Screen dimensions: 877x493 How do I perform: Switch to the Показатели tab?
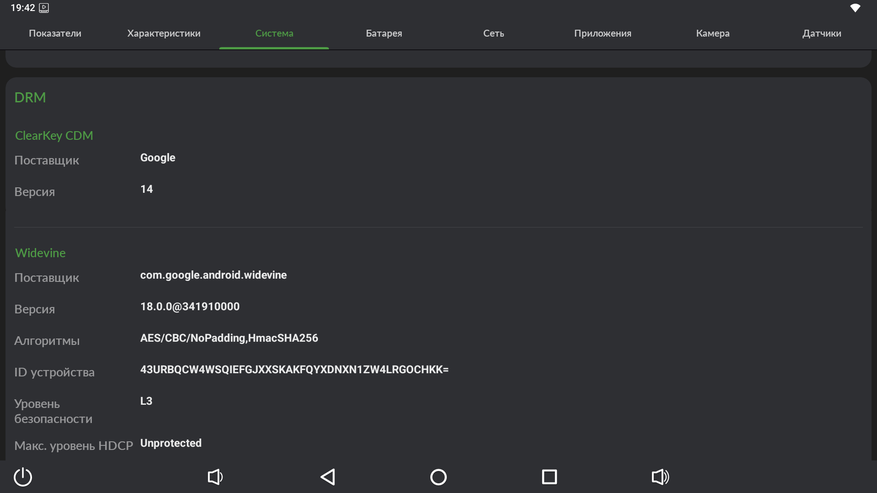coord(55,33)
